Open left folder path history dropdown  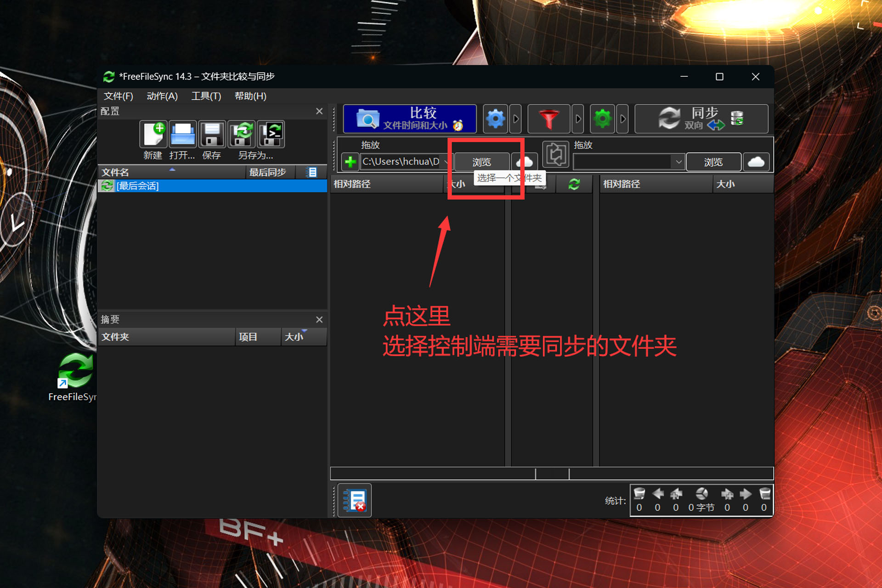pyautogui.click(x=447, y=162)
